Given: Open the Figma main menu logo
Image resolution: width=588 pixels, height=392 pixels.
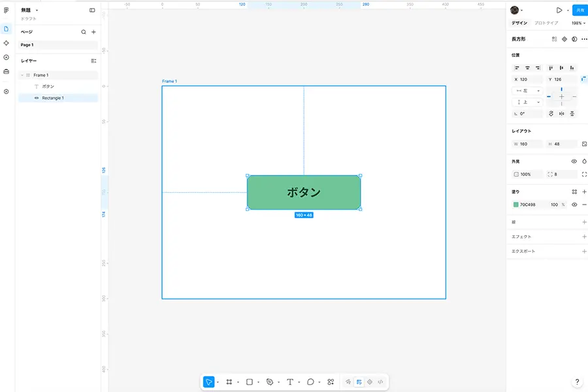Looking at the screenshot, I should click(6, 10).
